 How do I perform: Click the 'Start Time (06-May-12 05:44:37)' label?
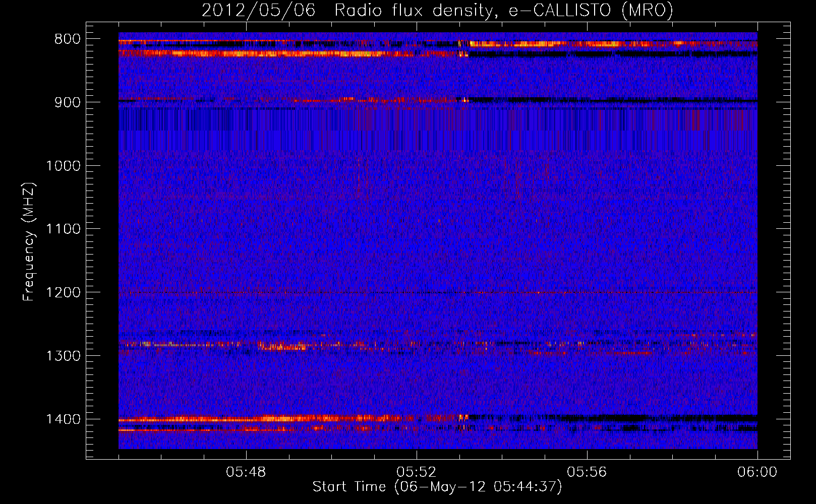[x=437, y=487]
